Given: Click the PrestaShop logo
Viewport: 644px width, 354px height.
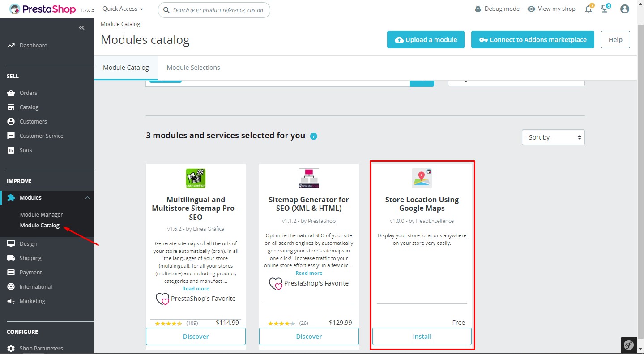Looking at the screenshot, I should [x=43, y=9].
